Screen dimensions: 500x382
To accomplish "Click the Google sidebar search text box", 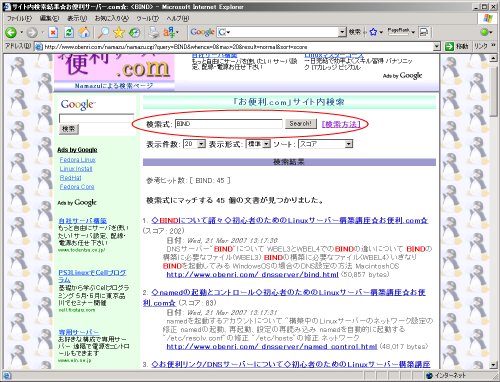I will click(x=96, y=118).
